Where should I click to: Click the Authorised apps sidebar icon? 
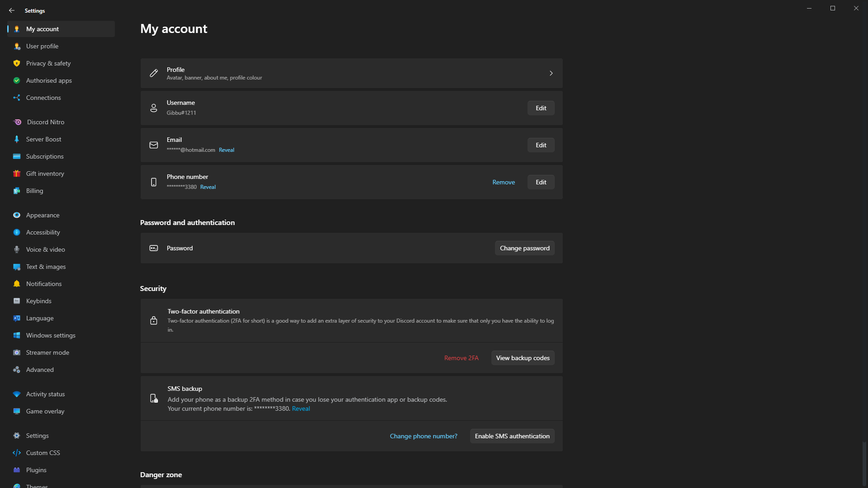coord(17,80)
